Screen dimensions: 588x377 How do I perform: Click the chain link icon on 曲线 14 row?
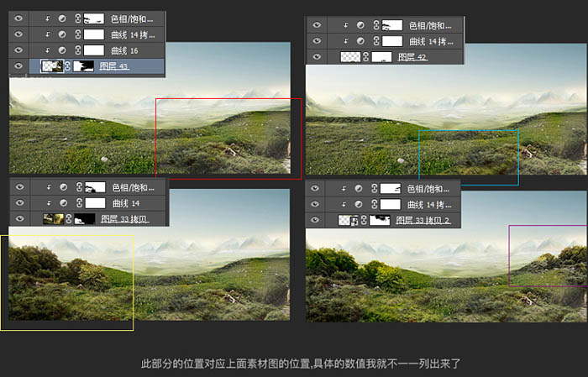[x=79, y=202]
